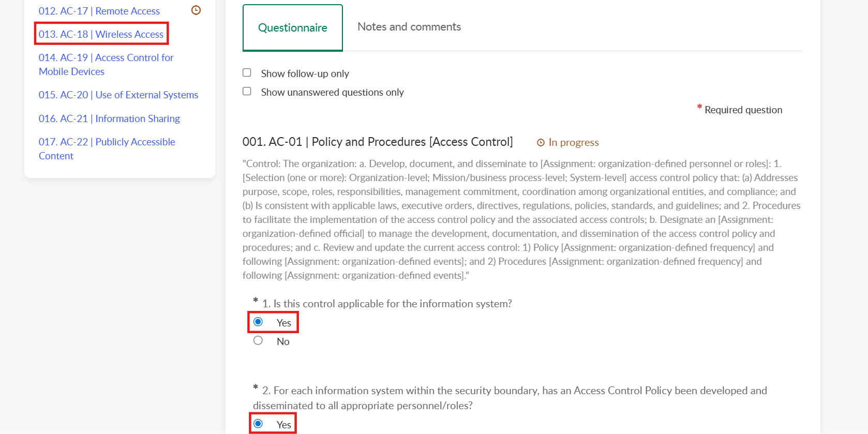Image resolution: width=868 pixels, height=434 pixels.
Task: Click the In progress status label
Action: [574, 143]
